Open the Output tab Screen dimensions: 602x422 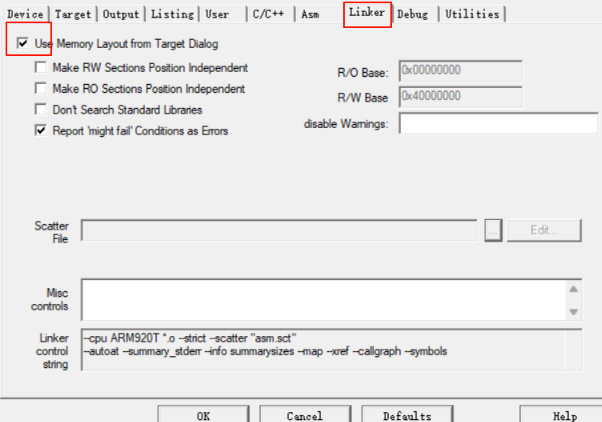pyautogui.click(x=121, y=14)
